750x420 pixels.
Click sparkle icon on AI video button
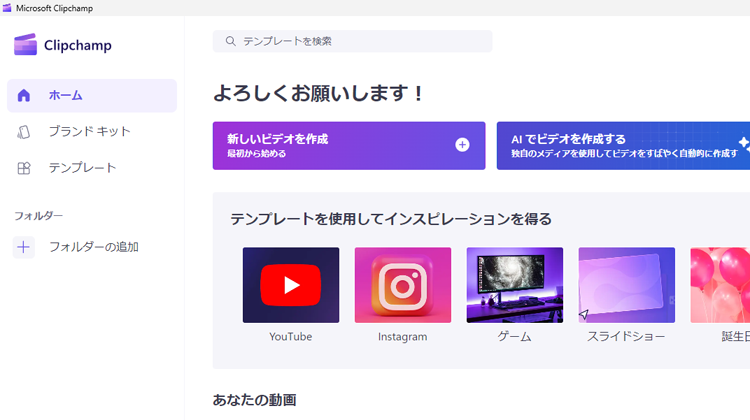744,143
